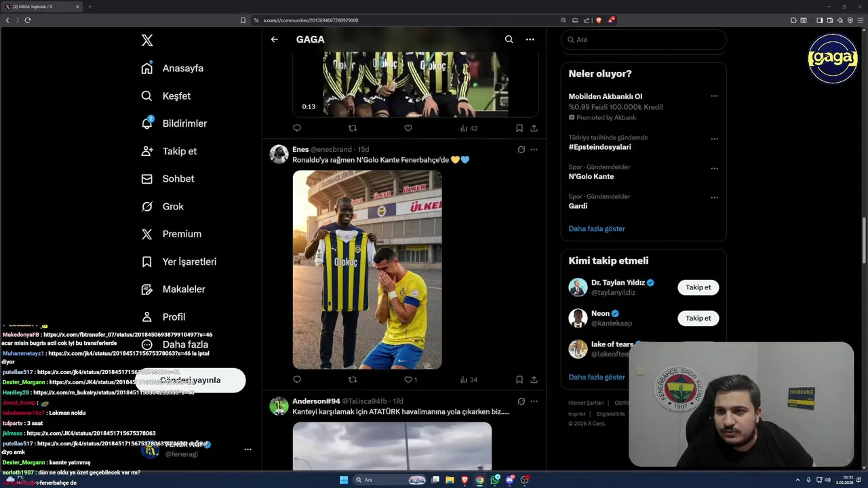Open options for the Akbank promoted trend

pos(714,96)
